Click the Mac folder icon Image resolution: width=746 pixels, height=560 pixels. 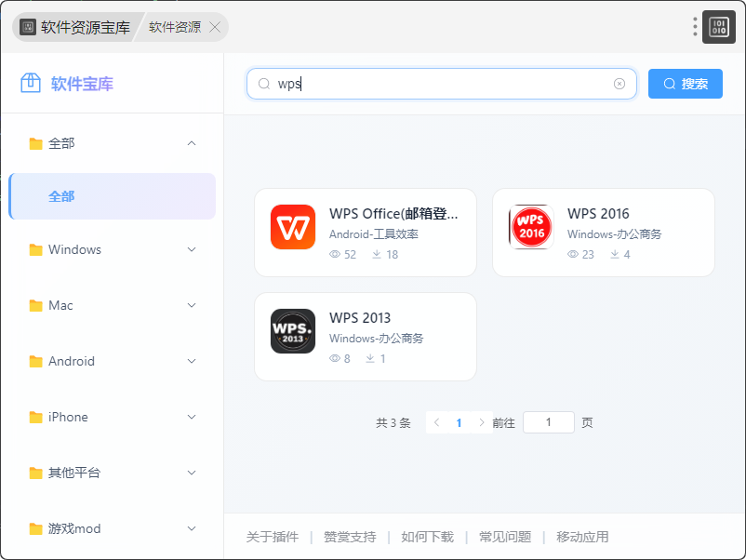pos(35,305)
